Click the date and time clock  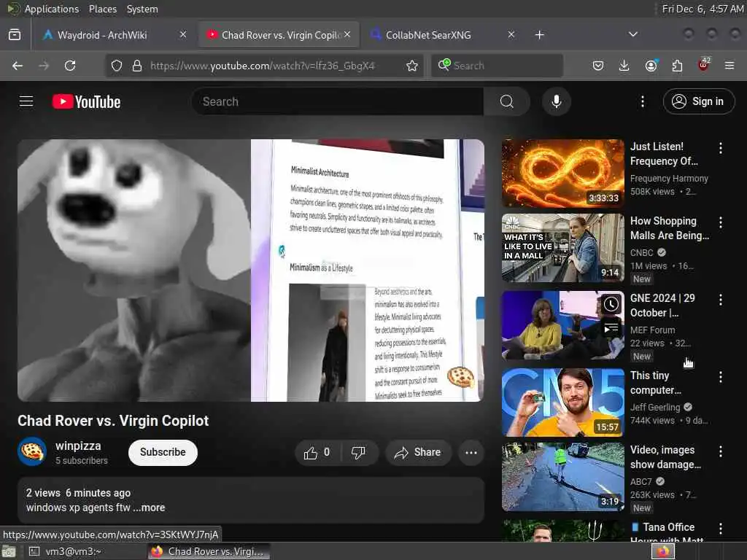(703, 9)
